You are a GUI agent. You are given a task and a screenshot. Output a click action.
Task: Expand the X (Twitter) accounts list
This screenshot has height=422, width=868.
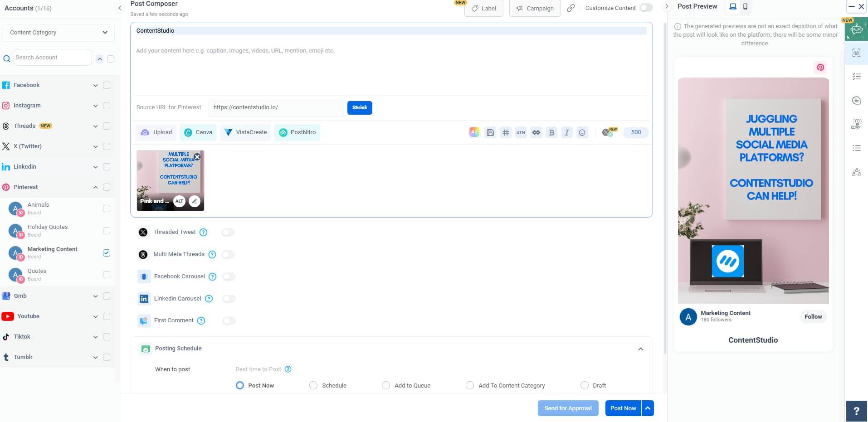[96, 146]
